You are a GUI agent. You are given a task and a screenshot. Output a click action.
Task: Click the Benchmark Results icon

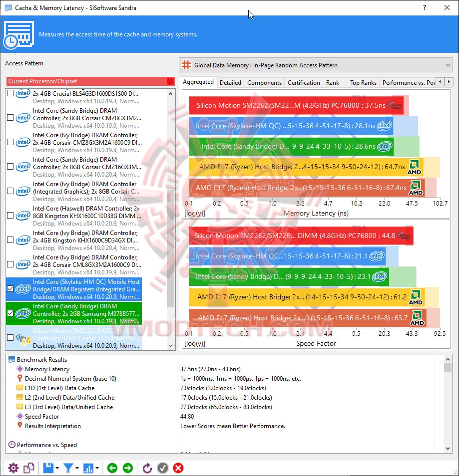pyautogui.click(x=11, y=359)
